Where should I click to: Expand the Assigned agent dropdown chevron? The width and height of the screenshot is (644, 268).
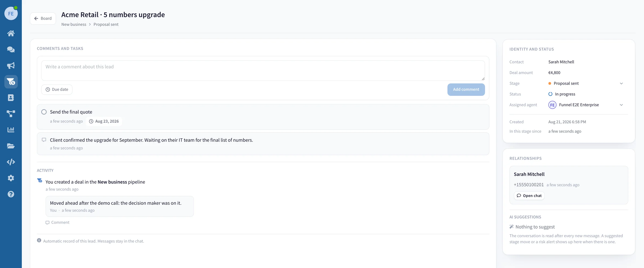pyautogui.click(x=621, y=105)
